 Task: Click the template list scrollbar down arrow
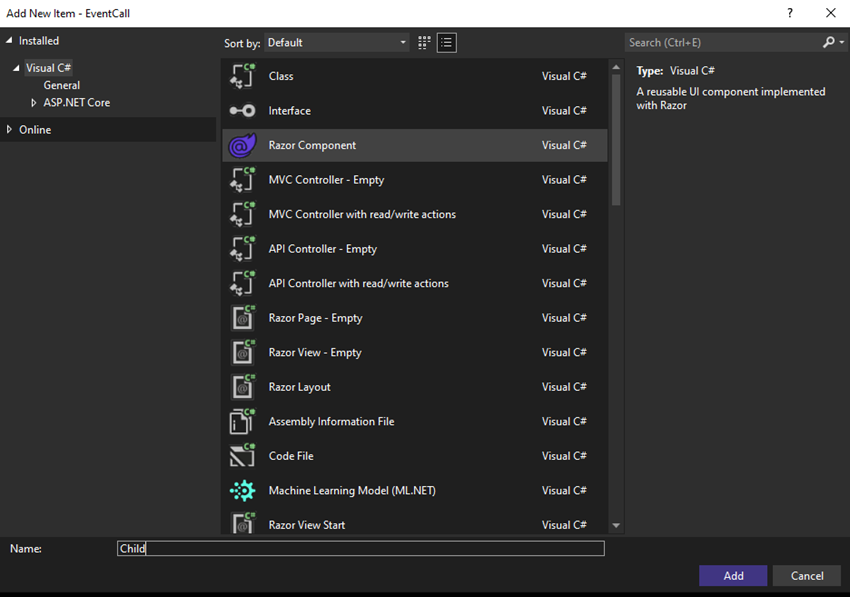[x=616, y=525]
